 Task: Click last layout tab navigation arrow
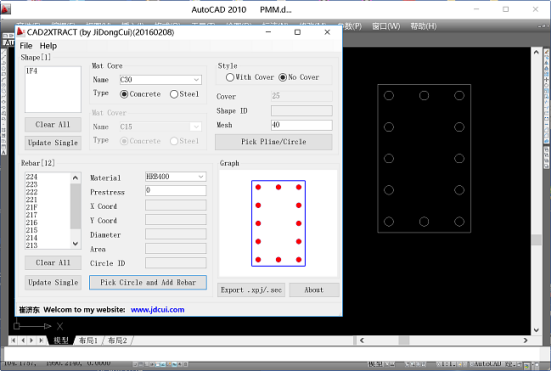tap(41, 340)
